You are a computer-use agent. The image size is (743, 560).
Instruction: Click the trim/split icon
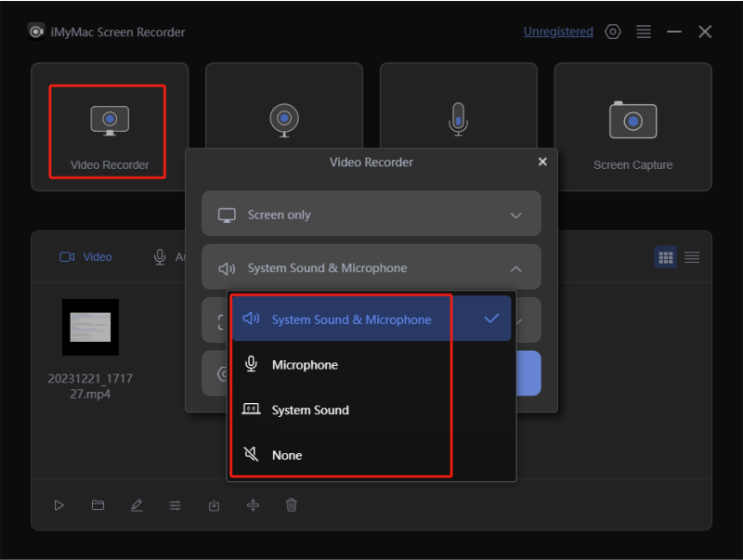[253, 505]
